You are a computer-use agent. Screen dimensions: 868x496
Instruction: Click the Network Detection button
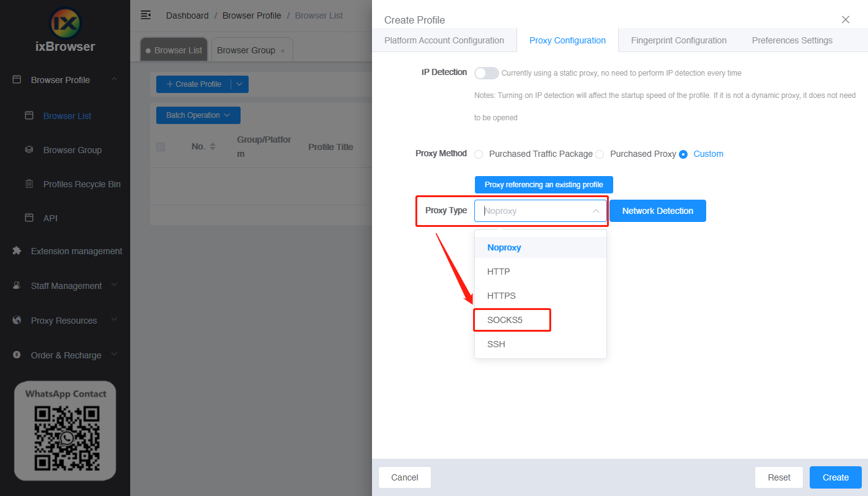[x=657, y=211]
